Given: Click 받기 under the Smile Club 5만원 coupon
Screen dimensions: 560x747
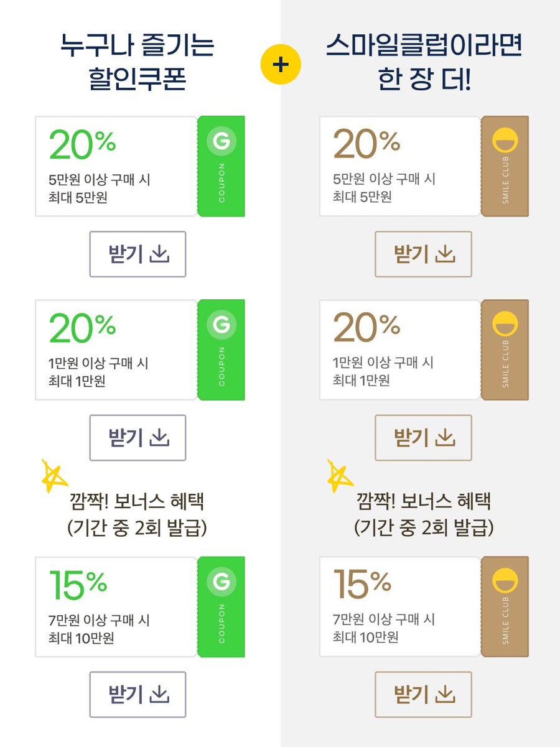Looking at the screenshot, I should (x=424, y=254).
